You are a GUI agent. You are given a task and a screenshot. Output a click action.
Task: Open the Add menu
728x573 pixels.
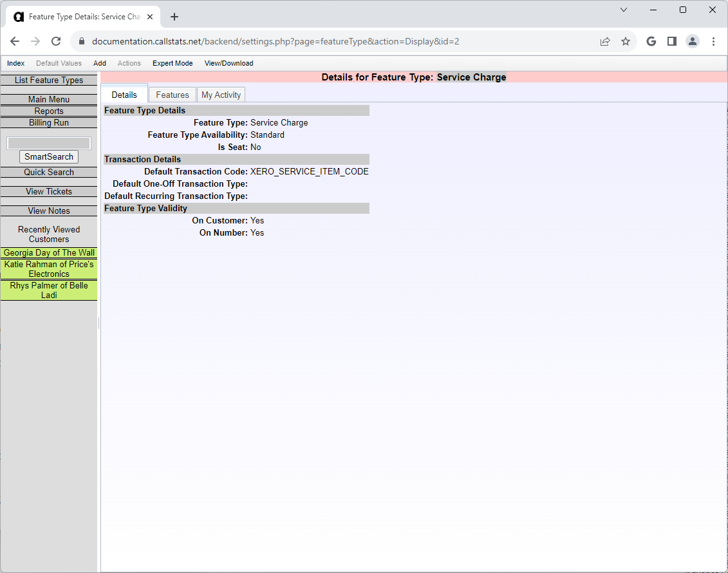pos(100,63)
